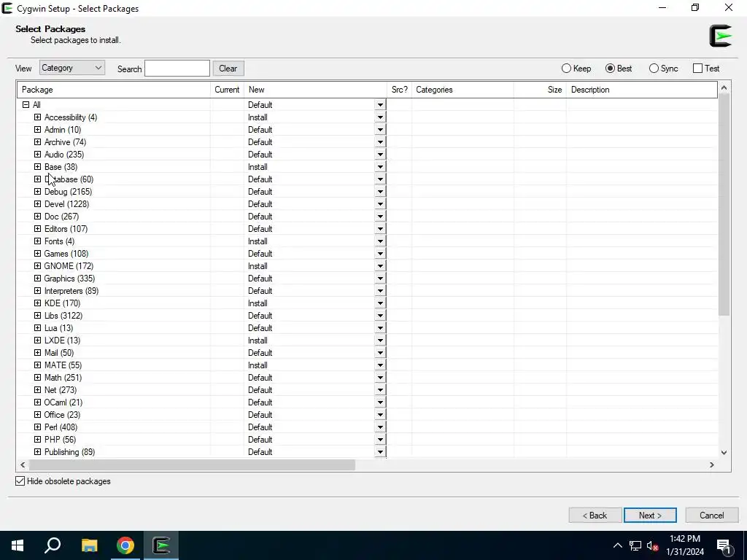The height and width of the screenshot is (560, 747).
Task: Open action dropdown for Interpreters row
Action: coord(380,290)
